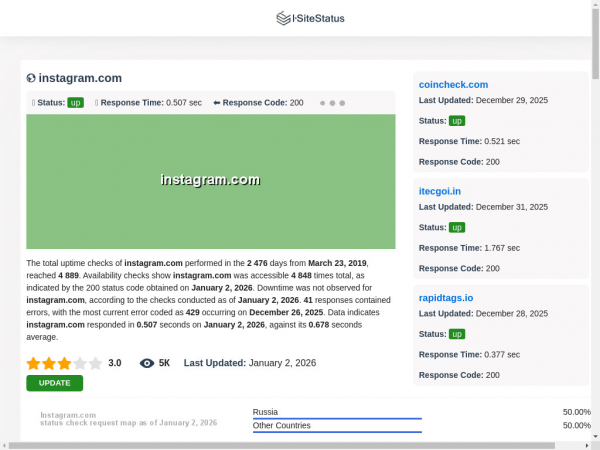Click the eye views icon
Viewport: 600px width, 450px height.
point(147,363)
